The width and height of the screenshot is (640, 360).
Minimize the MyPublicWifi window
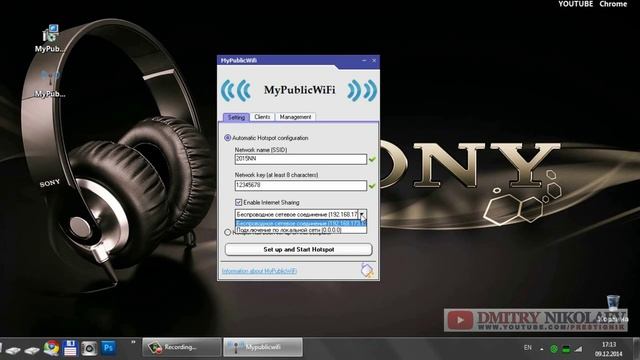(364, 60)
